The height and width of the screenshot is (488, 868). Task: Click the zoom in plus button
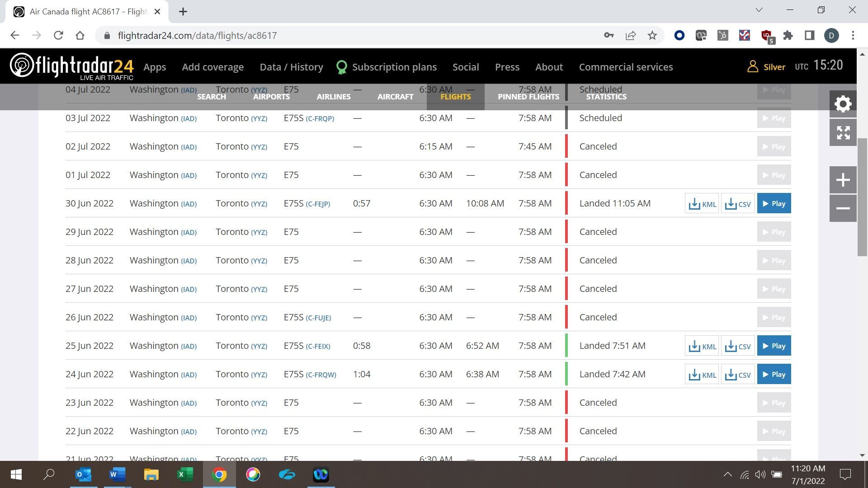tap(843, 180)
